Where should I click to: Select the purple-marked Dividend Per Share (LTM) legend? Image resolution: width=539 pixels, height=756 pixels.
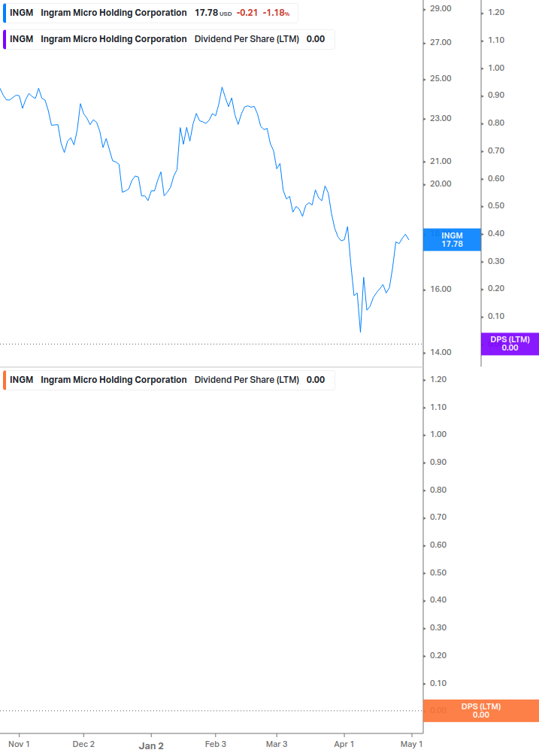tap(168, 40)
